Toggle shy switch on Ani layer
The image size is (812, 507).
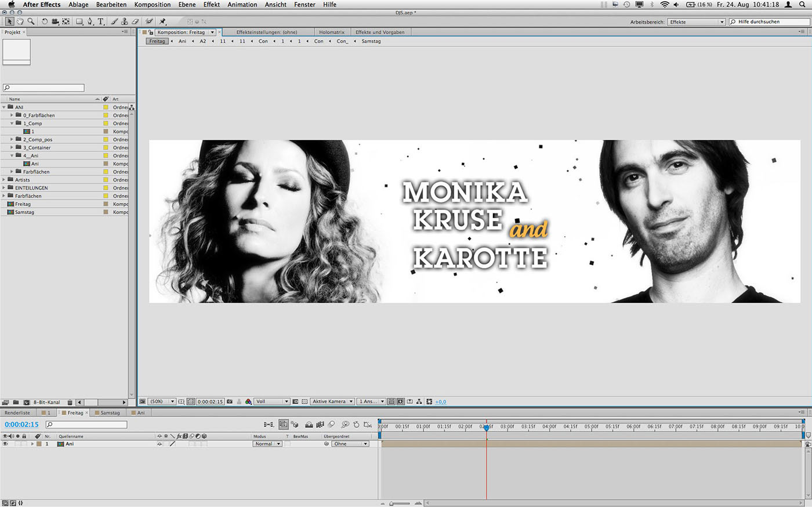pos(159,444)
